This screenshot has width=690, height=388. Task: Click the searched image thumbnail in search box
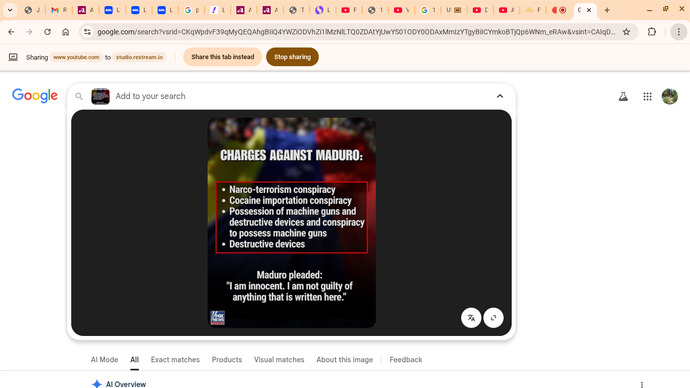pyautogui.click(x=100, y=96)
